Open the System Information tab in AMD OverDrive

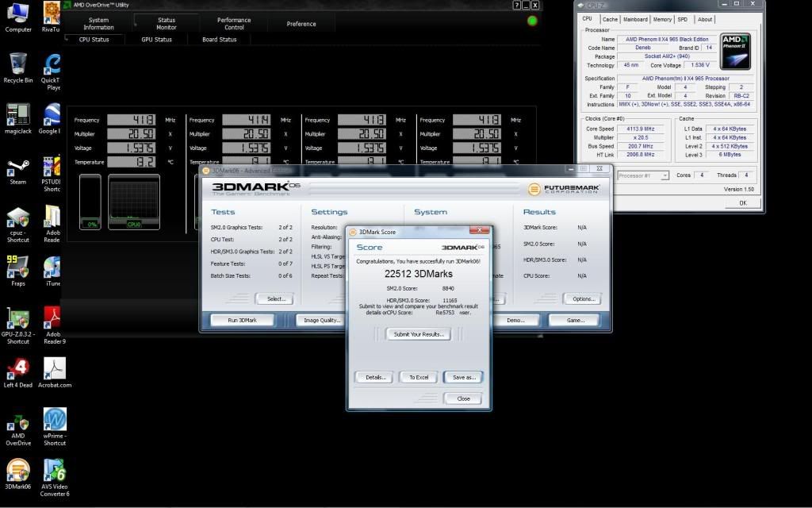coord(98,24)
